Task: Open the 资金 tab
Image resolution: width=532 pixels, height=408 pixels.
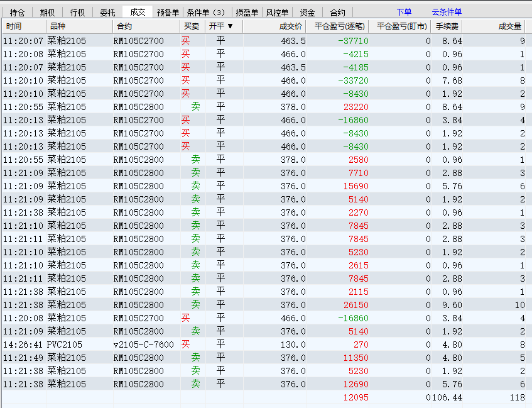Action: click(307, 13)
